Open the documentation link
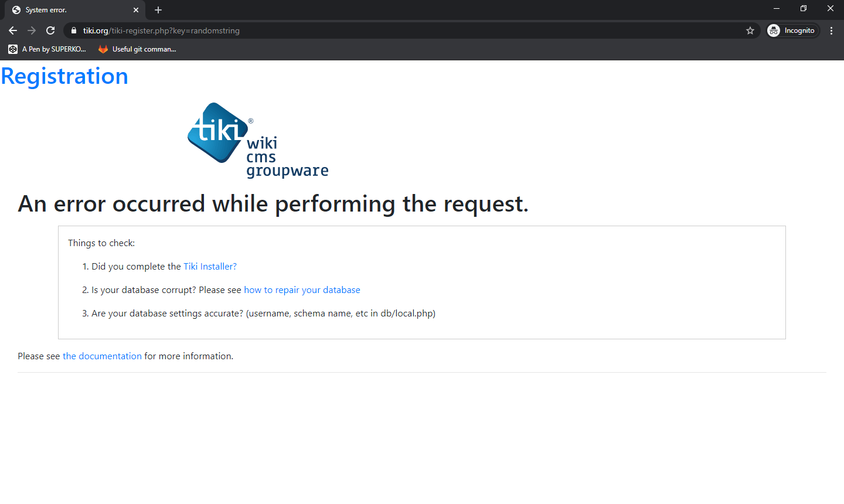Screen dimensions: 844x504 (x=102, y=356)
